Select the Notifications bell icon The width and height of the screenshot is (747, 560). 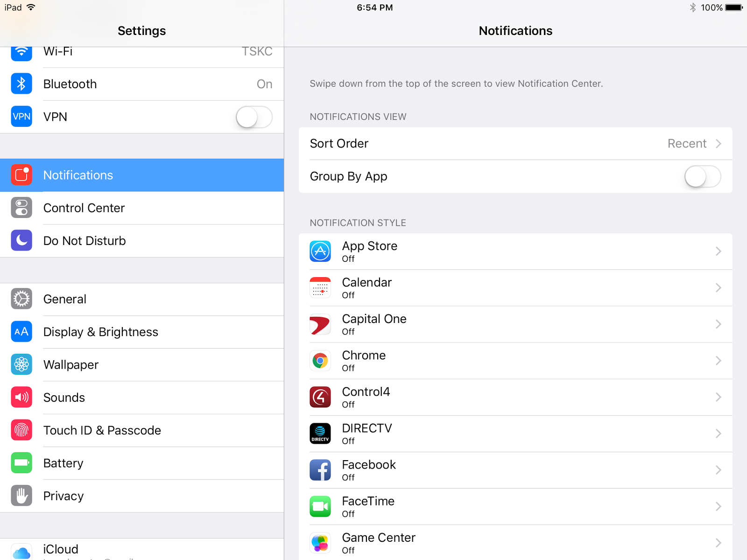coord(21,175)
